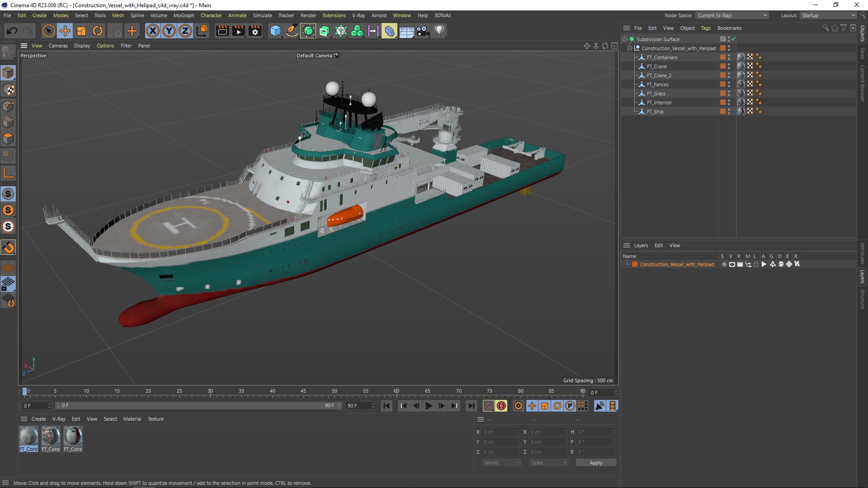Switch to Polygons mode in left sidebar
This screenshot has height=488, width=868.
[x=8, y=139]
